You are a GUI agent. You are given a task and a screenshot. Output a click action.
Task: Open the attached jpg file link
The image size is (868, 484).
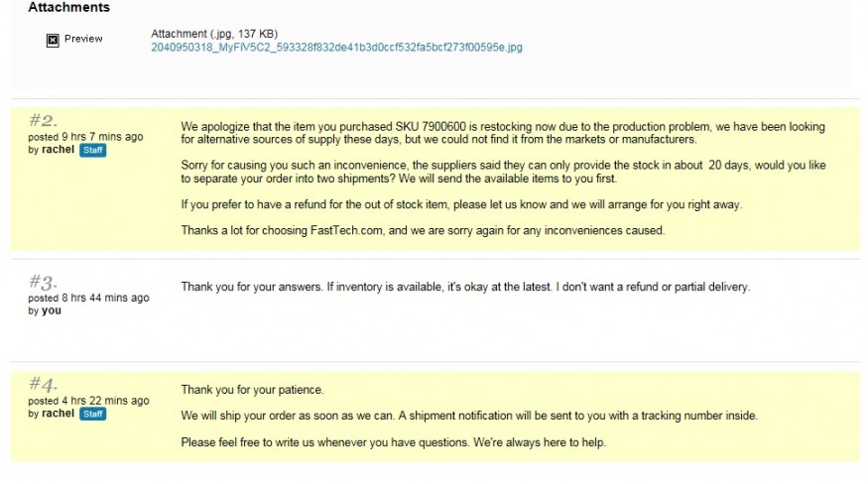click(x=336, y=47)
